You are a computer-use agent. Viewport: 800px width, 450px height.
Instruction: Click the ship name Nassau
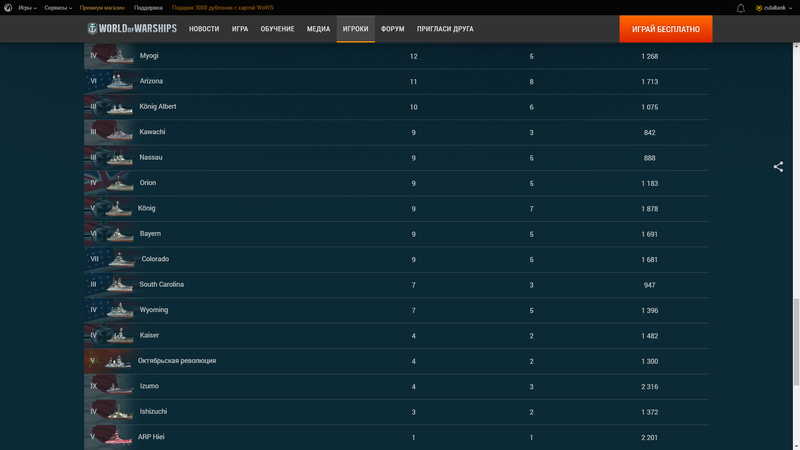[x=151, y=157]
